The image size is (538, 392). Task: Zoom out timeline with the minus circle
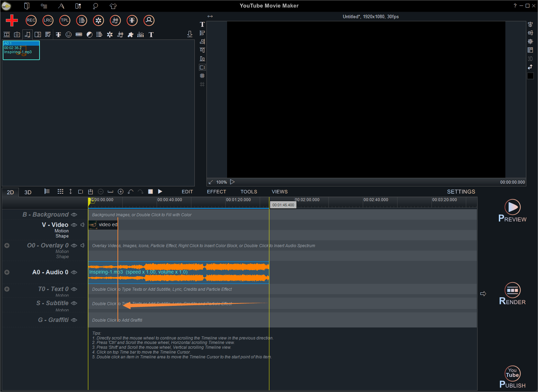[101, 192]
